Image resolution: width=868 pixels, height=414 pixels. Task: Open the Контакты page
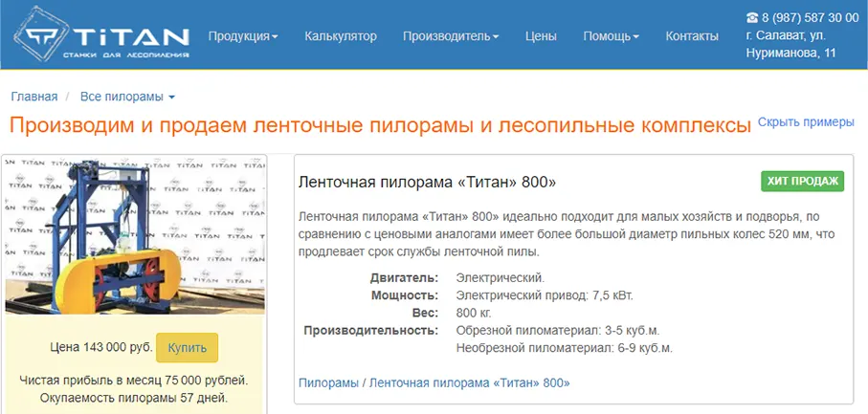(x=692, y=36)
